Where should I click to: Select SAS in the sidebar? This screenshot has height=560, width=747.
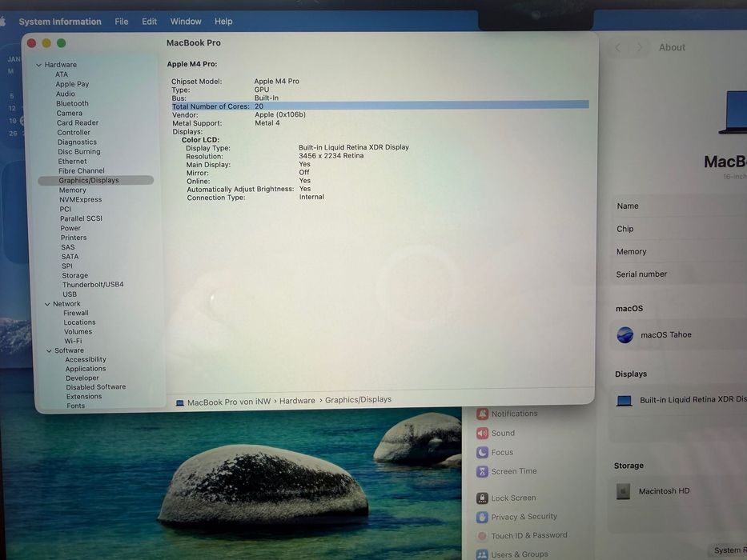67,247
